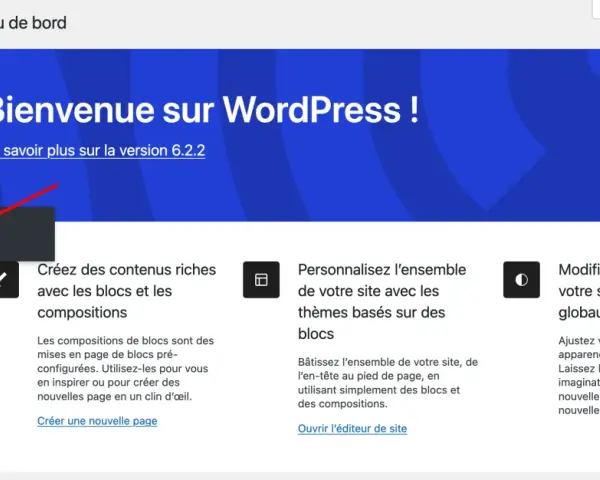The width and height of the screenshot is (600, 480).
Task: Click the half-circle styles contrast icon
Action: (522, 280)
